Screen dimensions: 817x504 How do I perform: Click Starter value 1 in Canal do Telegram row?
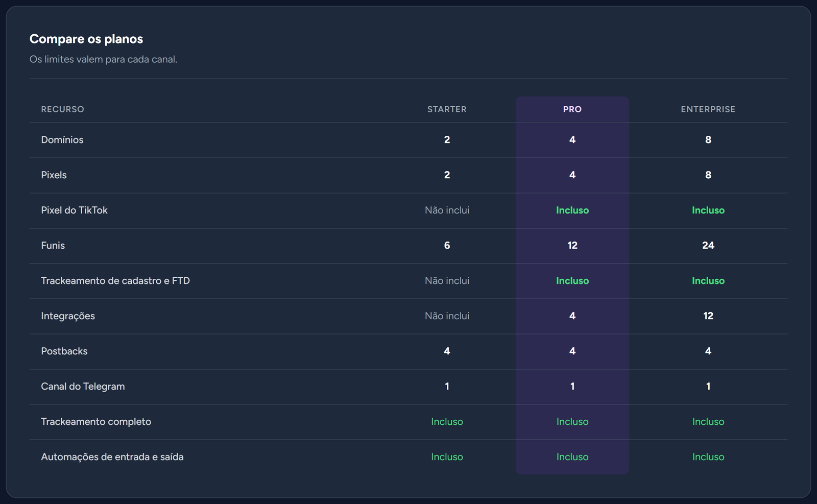(447, 386)
